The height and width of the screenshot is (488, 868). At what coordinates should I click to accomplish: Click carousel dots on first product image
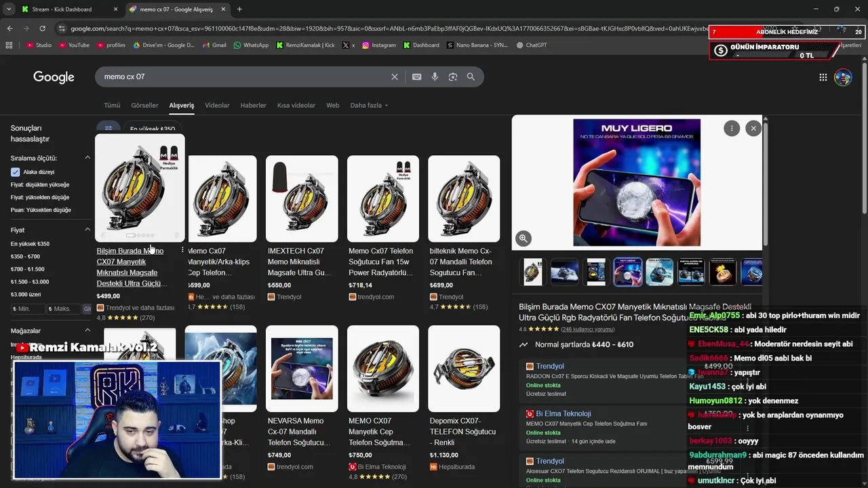point(140,235)
